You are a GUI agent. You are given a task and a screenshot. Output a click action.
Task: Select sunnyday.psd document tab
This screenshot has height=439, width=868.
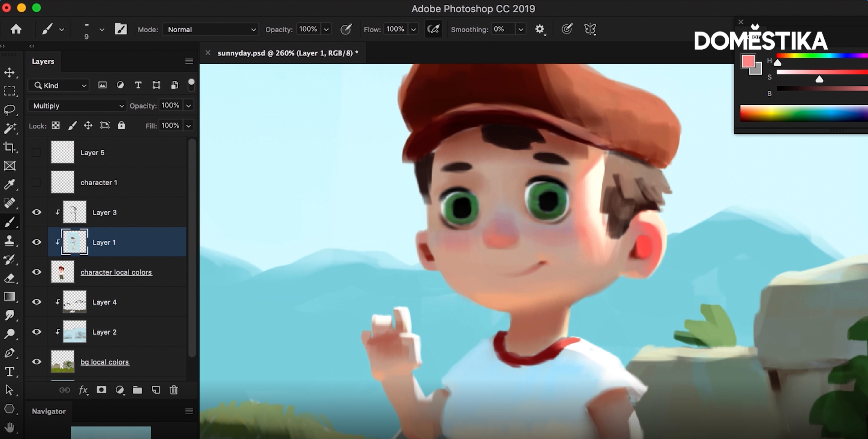point(288,53)
